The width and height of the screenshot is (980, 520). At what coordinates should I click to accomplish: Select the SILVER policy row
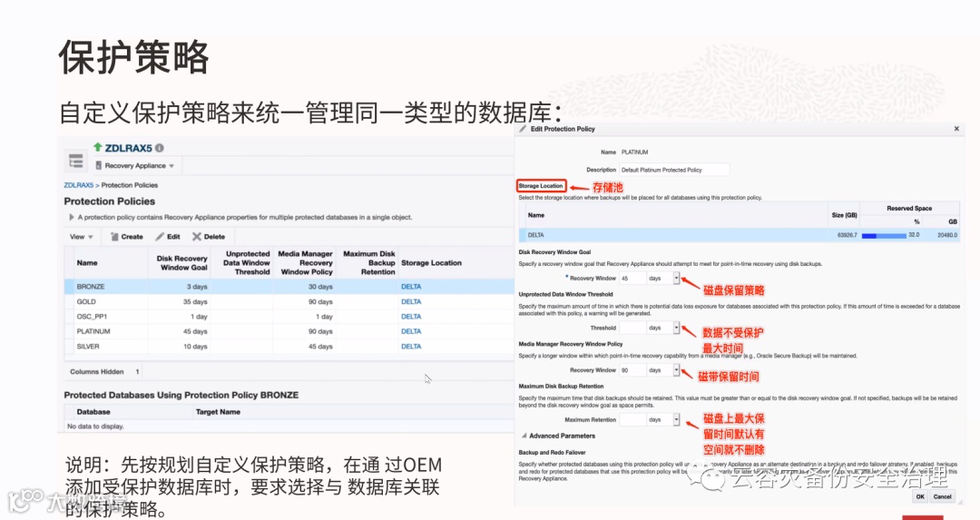(x=289, y=347)
